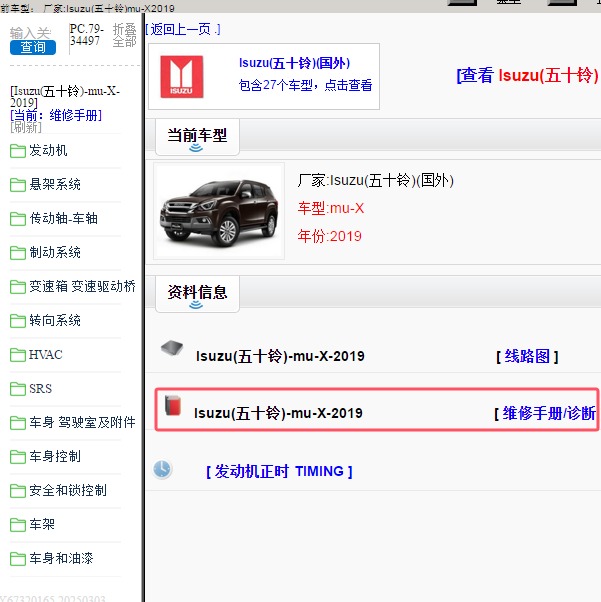Expand SRS tree item label

(40, 389)
